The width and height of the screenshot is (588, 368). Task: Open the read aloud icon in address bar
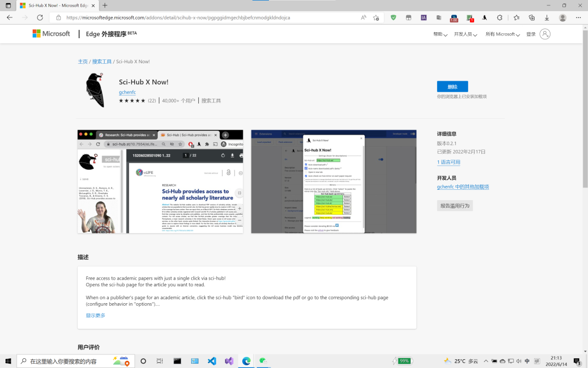(x=363, y=17)
